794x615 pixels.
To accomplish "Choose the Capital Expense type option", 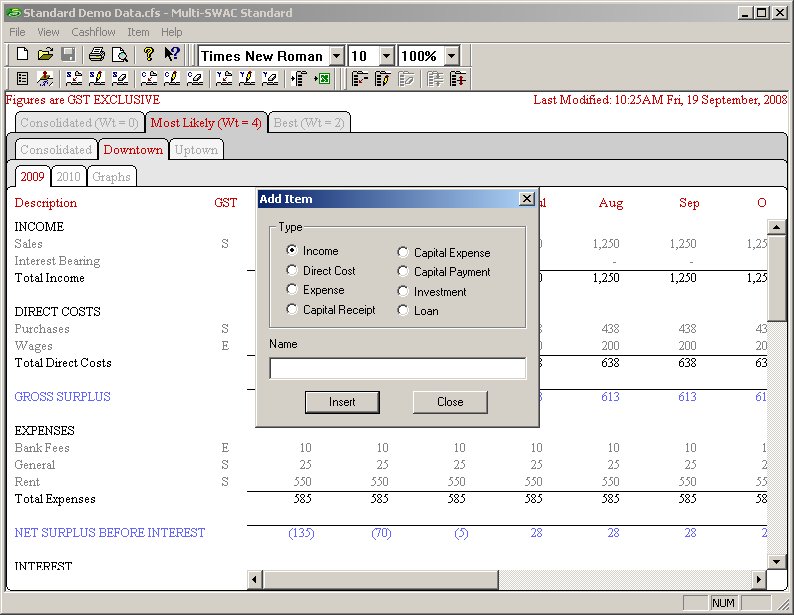I will pos(403,253).
